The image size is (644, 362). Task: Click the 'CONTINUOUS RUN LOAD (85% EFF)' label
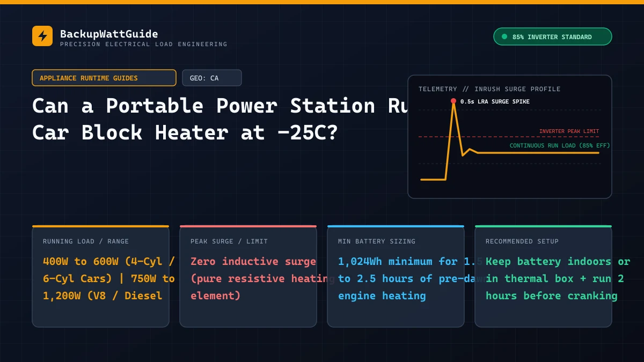[560, 145]
